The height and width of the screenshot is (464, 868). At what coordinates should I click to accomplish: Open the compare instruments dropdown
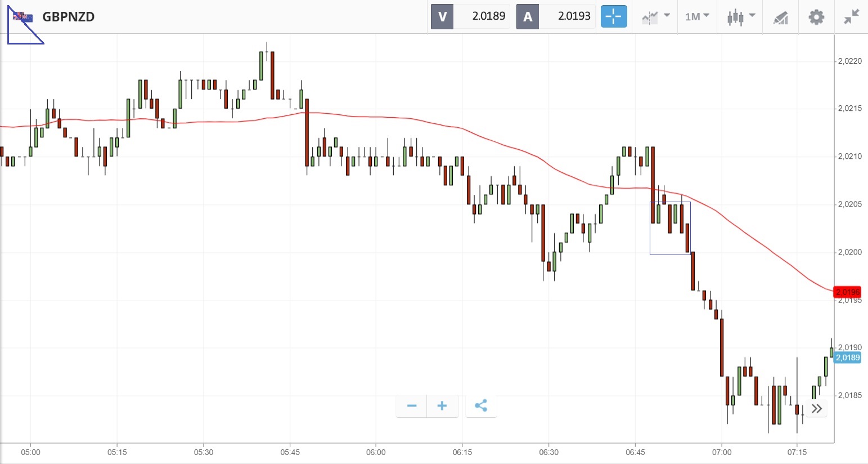pos(655,17)
